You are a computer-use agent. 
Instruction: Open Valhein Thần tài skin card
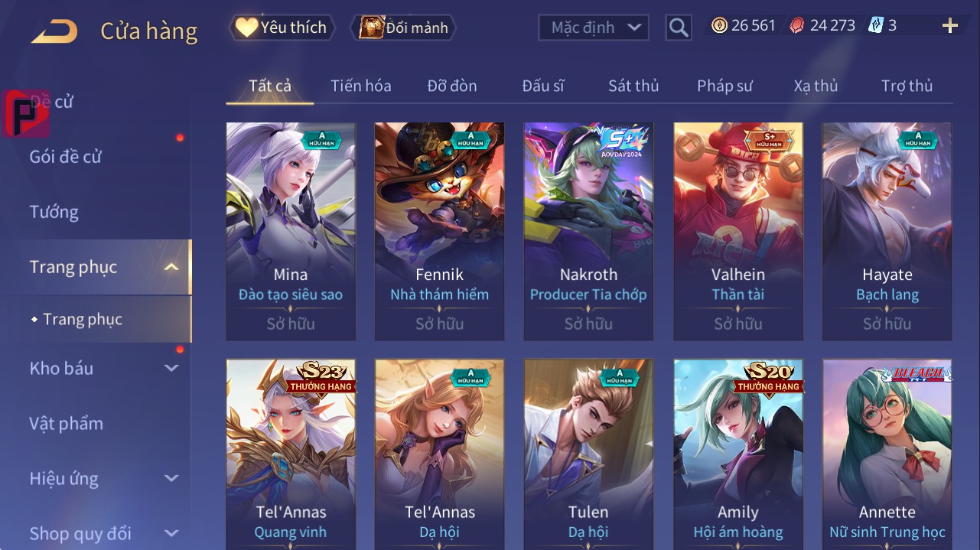[x=738, y=231]
